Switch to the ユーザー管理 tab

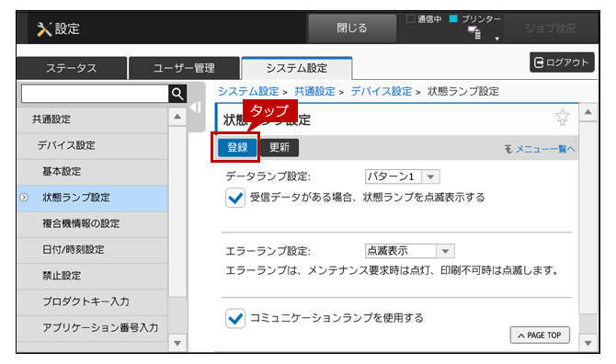tap(184, 68)
